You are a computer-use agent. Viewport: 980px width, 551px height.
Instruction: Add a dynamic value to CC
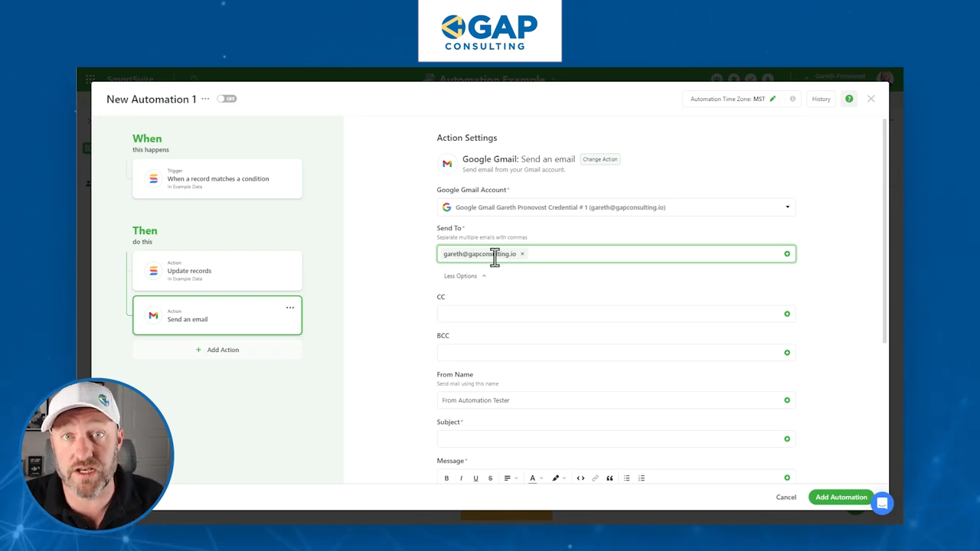[787, 314]
